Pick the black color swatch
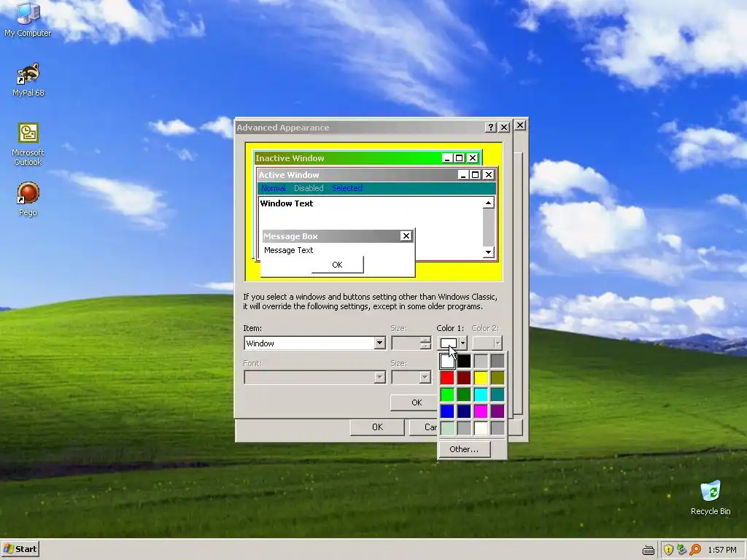Image resolution: width=747 pixels, height=560 pixels. pos(464,361)
